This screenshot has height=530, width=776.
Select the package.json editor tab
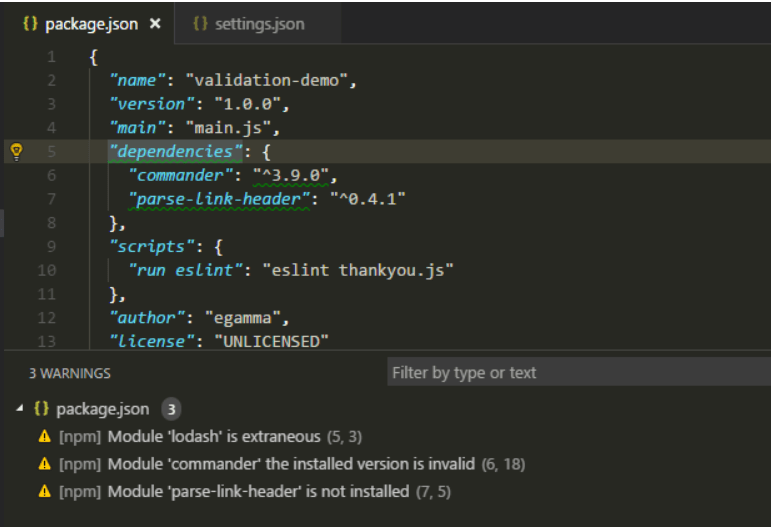tap(88, 24)
